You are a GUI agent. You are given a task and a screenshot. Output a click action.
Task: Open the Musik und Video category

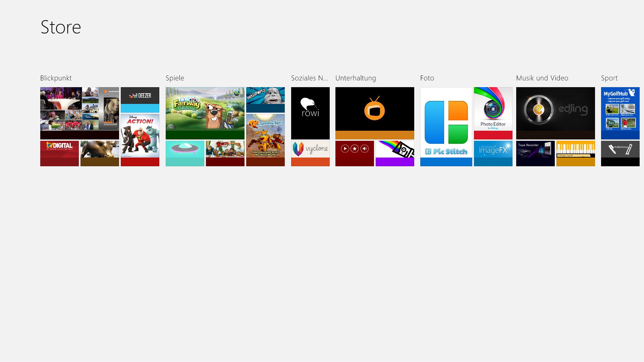click(x=542, y=78)
